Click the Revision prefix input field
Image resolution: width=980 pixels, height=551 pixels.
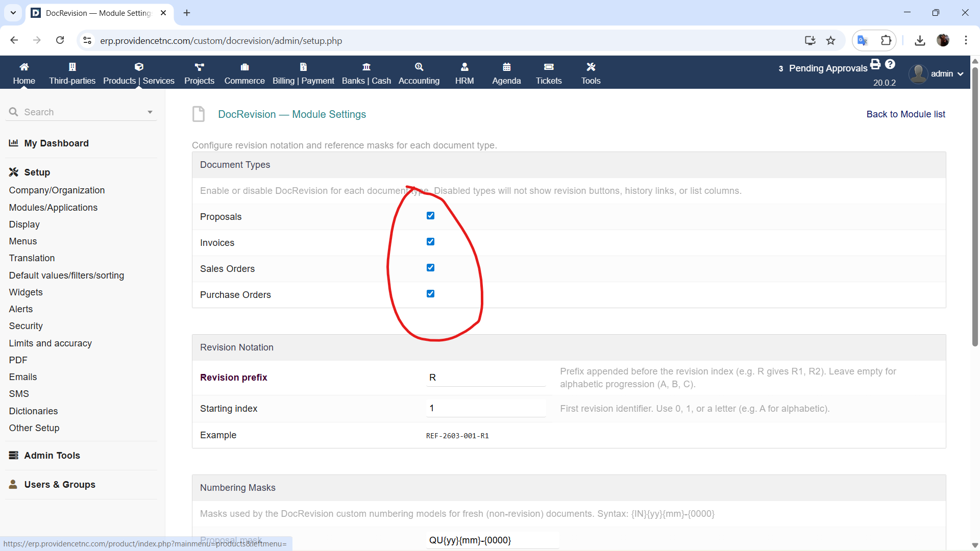coord(485,378)
